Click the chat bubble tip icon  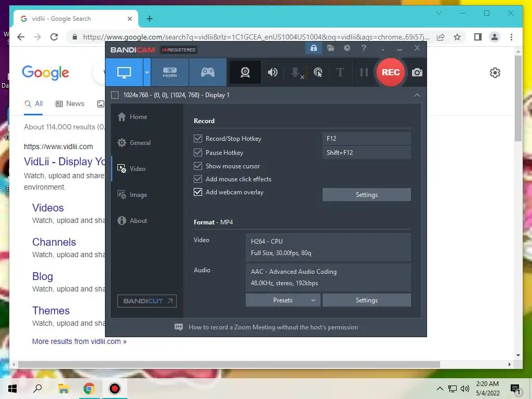coord(179,327)
